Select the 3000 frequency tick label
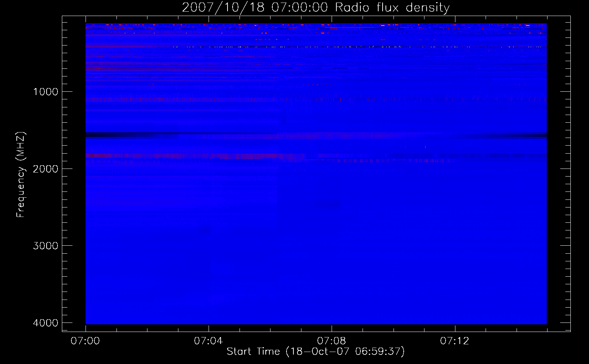The width and height of the screenshot is (589, 364). pyautogui.click(x=46, y=246)
